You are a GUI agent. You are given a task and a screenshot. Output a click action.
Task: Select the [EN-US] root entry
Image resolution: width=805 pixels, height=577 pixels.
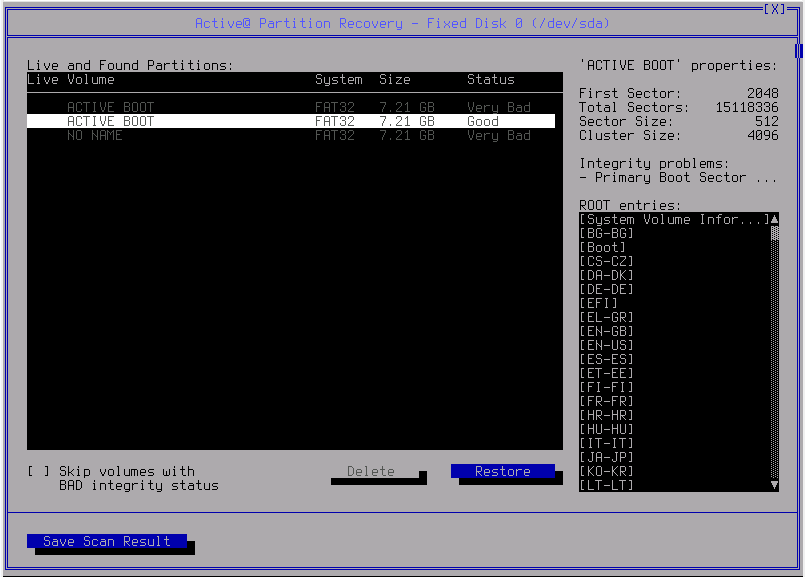pos(606,345)
